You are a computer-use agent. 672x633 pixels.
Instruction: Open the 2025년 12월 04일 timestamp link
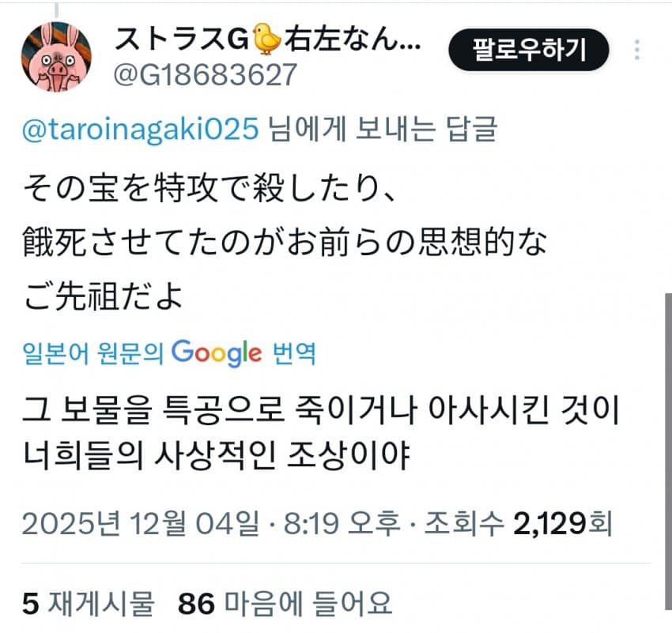click(x=141, y=523)
